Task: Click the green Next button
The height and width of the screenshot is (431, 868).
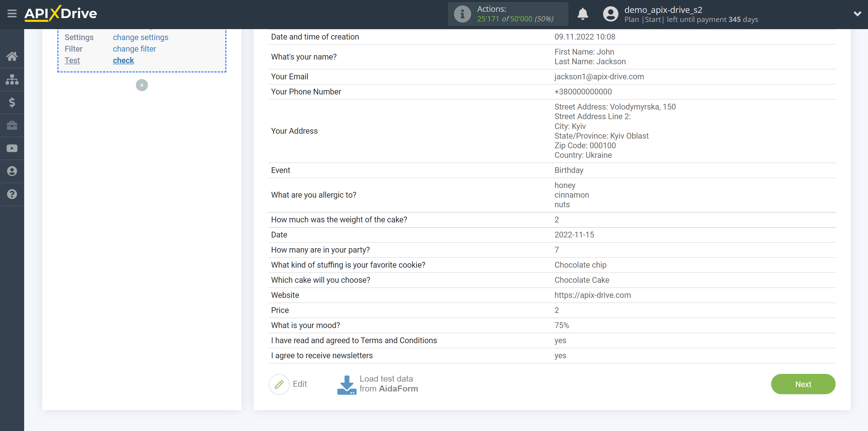Action: coord(804,384)
